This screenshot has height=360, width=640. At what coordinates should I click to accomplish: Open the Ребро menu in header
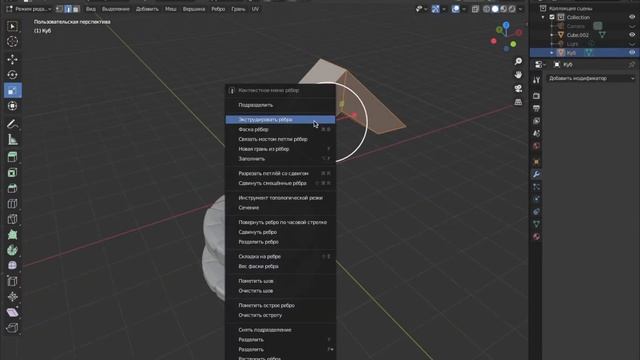(218, 9)
